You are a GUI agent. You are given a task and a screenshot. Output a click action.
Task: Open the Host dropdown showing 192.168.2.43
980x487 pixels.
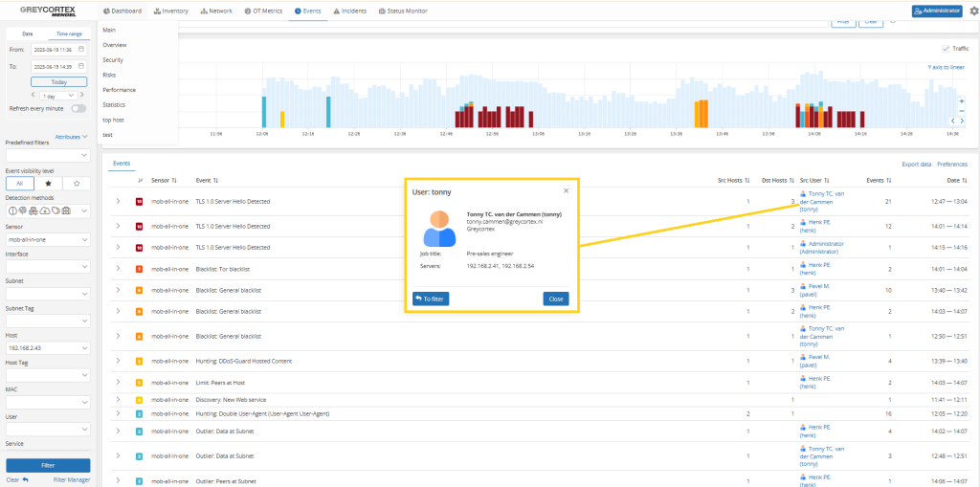[x=48, y=348]
